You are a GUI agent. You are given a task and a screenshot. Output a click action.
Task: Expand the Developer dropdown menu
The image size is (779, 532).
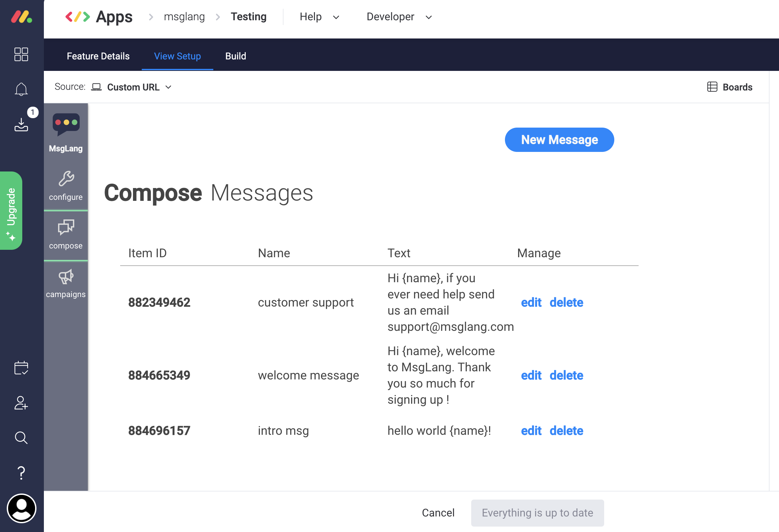click(399, 17)
